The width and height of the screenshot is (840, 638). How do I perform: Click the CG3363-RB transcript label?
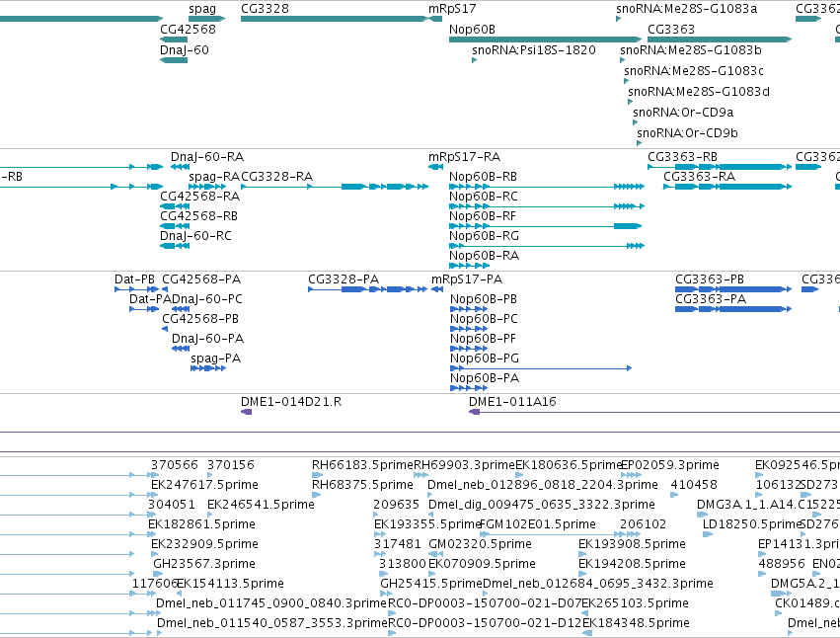pos(682,157)
